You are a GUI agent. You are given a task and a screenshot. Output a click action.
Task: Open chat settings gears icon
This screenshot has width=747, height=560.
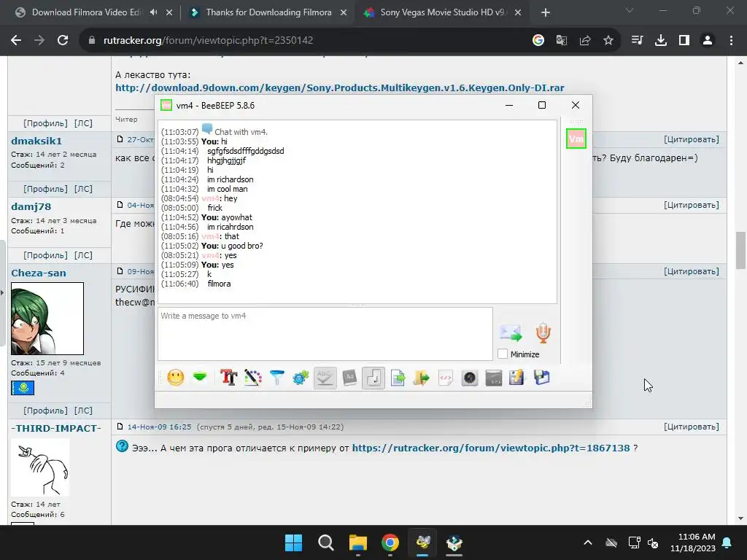coord(301,378)
